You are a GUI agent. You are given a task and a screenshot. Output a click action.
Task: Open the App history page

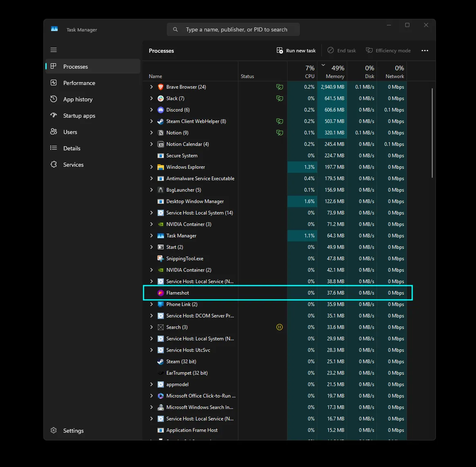(x=93, y=99)
